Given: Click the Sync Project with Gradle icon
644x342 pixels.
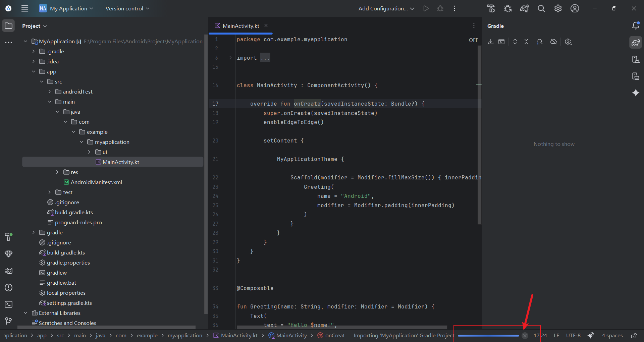Looking at the screenshot, I should (524, 9).
